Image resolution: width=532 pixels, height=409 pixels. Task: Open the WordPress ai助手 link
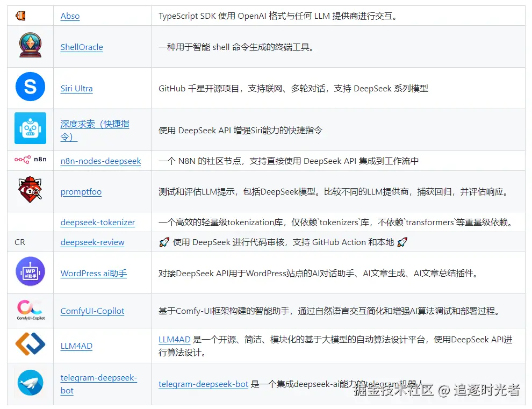point(94,273)
